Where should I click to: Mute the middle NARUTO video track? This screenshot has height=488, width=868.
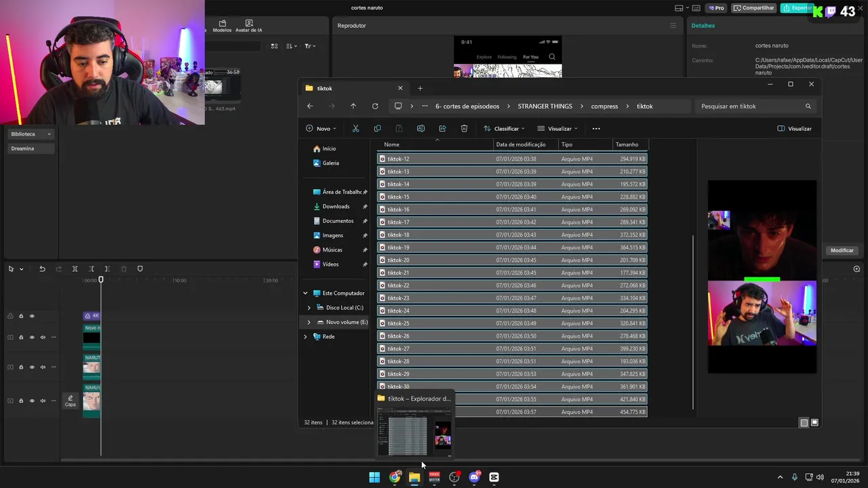(43, 367)
